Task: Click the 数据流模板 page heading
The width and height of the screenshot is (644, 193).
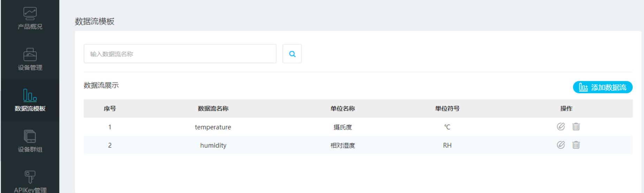Action: pyautogui.click(x=95, y=22)
